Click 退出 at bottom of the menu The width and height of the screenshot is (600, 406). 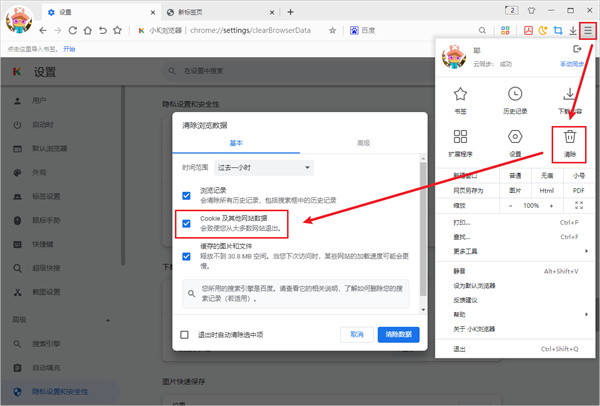[x=515, y=349]
